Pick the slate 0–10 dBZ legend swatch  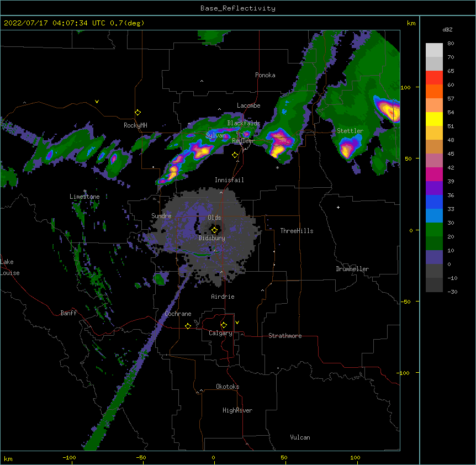tap(434, 257)
